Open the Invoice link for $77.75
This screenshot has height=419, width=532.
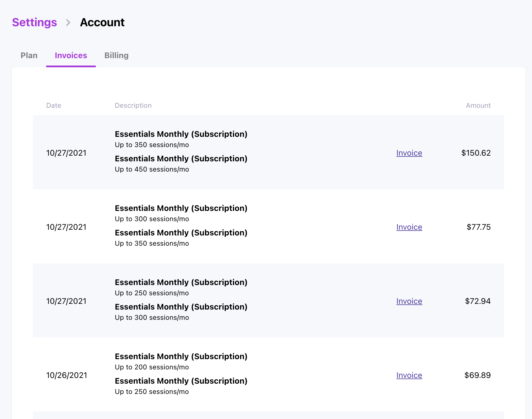pyautogui.click(x=409, y=227)
